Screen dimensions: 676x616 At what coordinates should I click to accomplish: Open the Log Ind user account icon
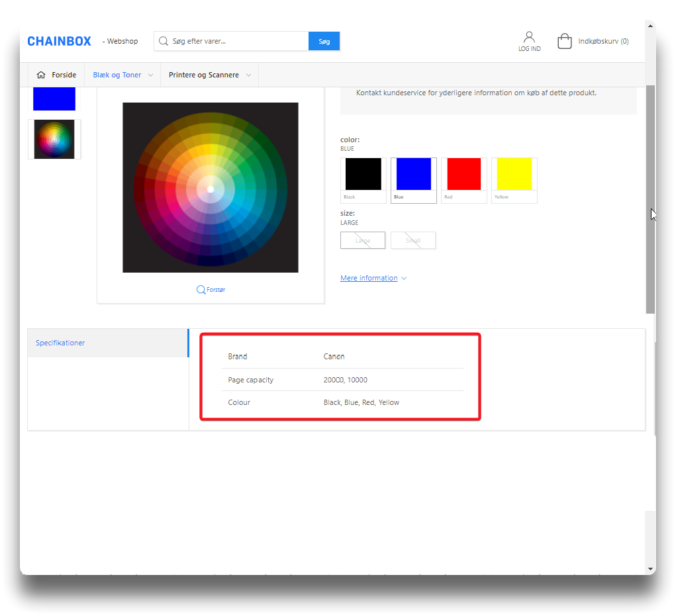pos(529,38)
